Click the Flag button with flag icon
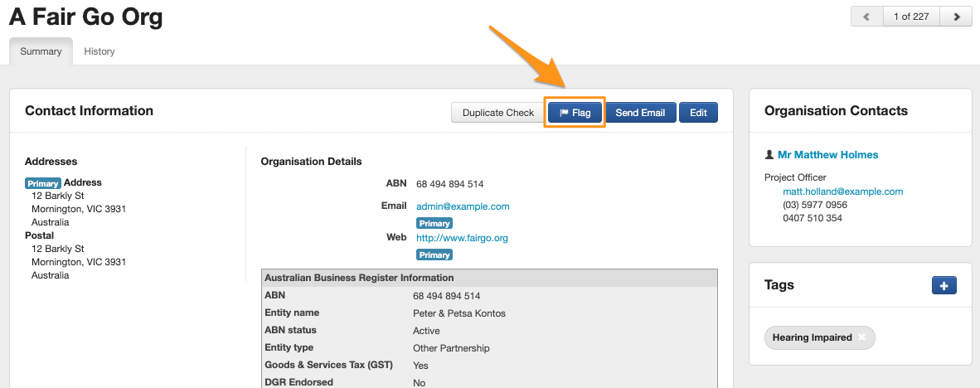This screenshot has height=388, width=980. click(x=575, y=113)
